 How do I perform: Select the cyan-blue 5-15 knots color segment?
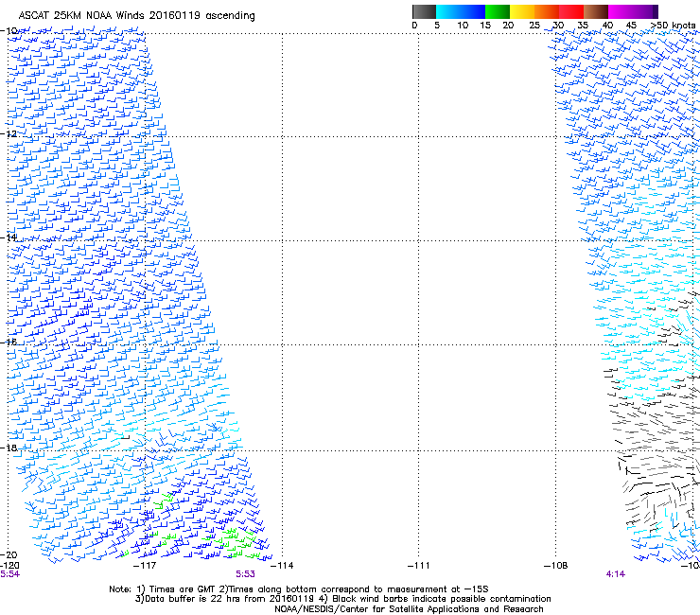(461, 11)
